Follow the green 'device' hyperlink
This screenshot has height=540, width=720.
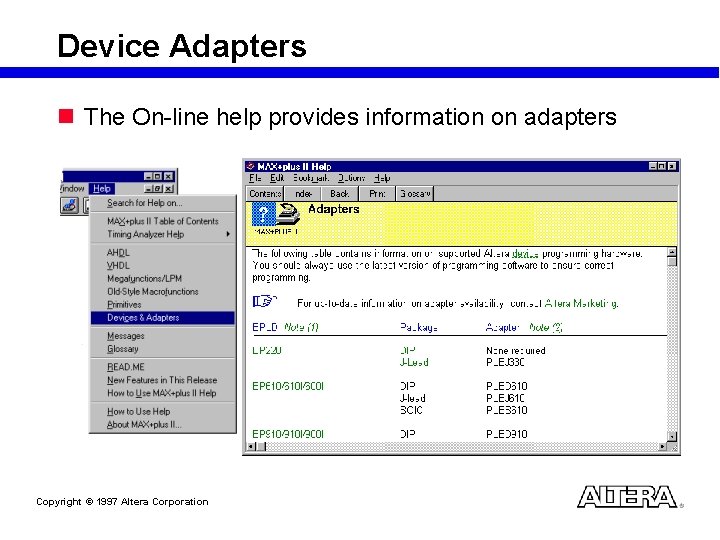[x=525, y=254]
